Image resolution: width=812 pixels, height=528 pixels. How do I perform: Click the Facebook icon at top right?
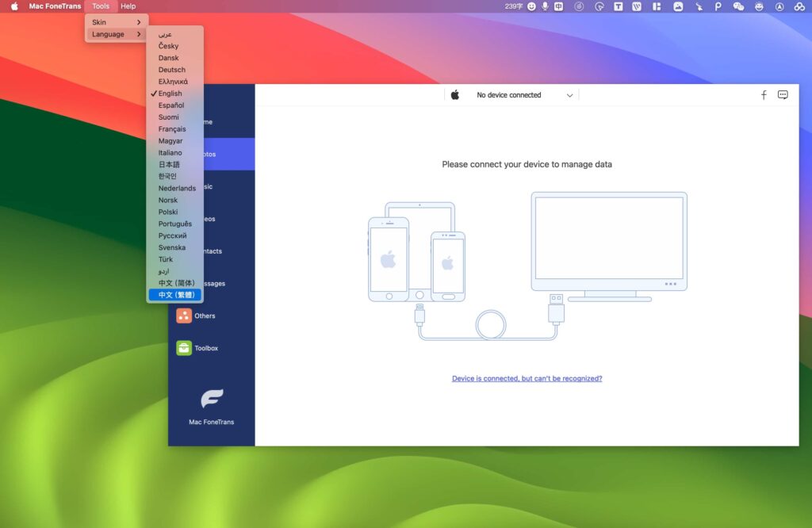pos(763,94)
